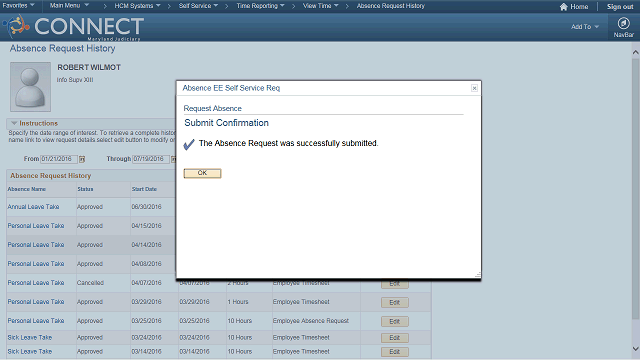
Task: Open Personal Leave Take dated 04/08/2016
Action: click(x=36, y=264)
